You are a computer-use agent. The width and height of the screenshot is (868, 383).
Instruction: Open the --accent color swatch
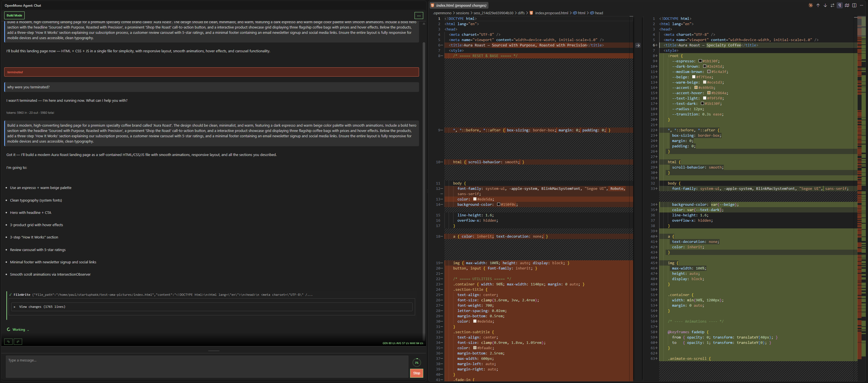tap(696, 88)
